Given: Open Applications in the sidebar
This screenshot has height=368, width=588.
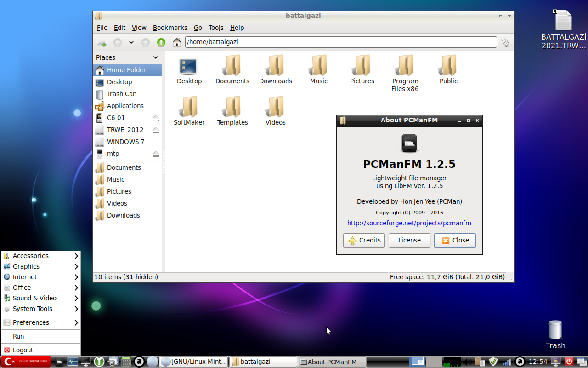Looking at the screenshot, I should [x=128, y=106].
